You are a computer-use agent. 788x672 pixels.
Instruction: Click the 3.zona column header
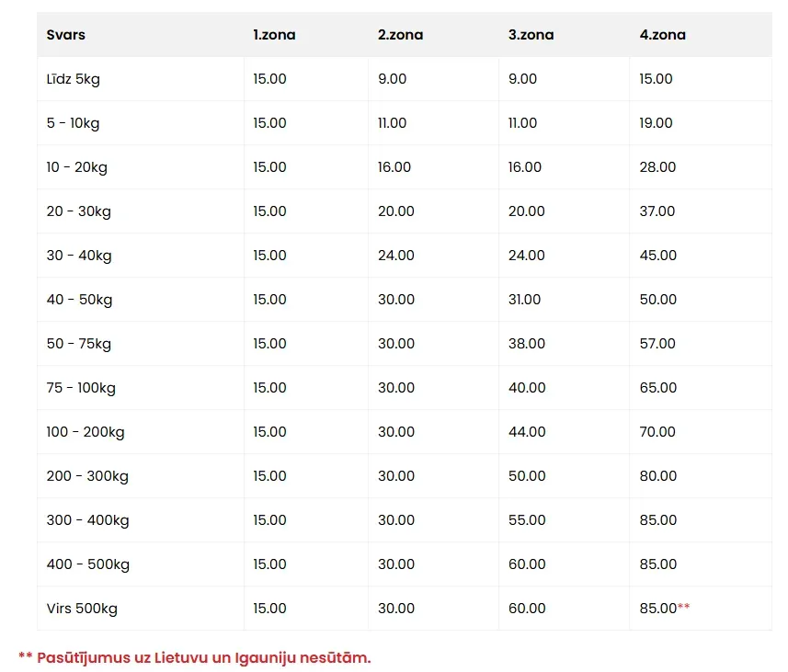(x=531, y=35)
